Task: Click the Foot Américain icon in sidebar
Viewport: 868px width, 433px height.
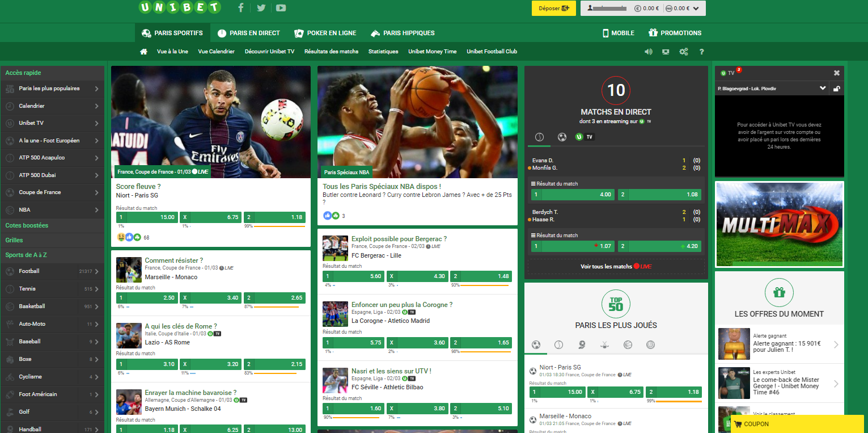Action: [x=10, y=394]
